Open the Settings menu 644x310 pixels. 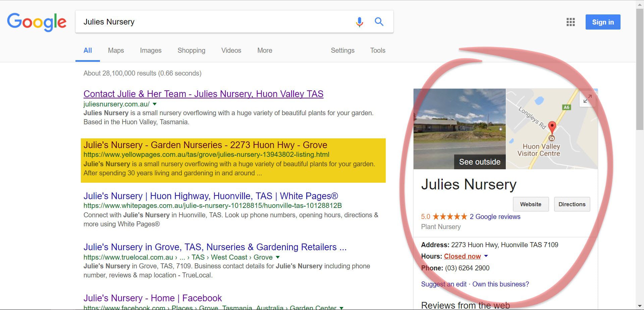pos(342,50)
